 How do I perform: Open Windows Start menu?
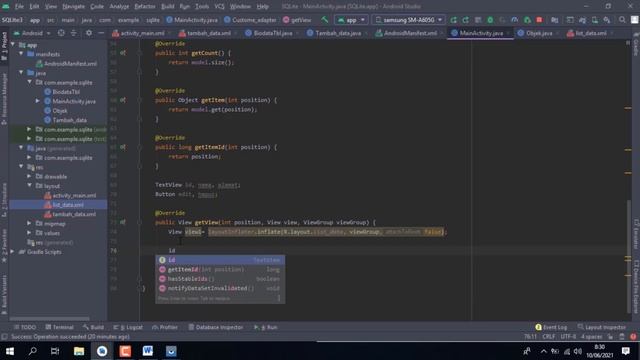[x=10, y=351]
